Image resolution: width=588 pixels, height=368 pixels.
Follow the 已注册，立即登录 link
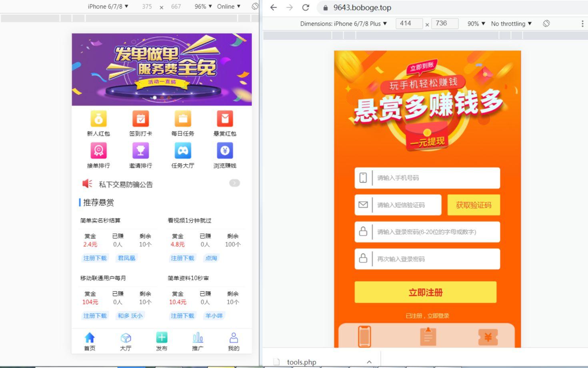[427, 316]
